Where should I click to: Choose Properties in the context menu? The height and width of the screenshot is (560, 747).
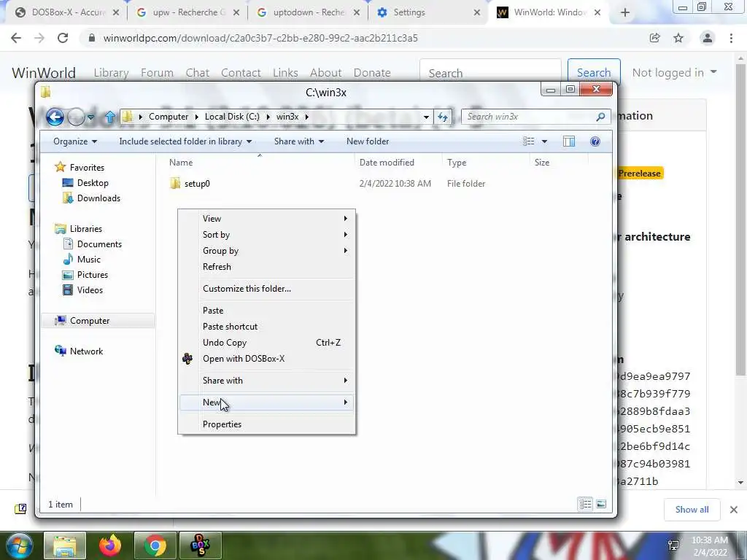click(267, 424)
